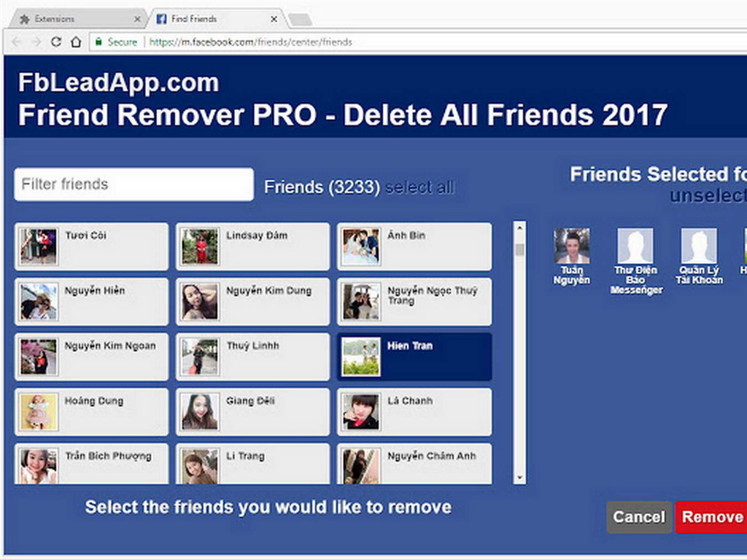
Task: Click the Friend Remover PRO title
Action: pos(343,114)
